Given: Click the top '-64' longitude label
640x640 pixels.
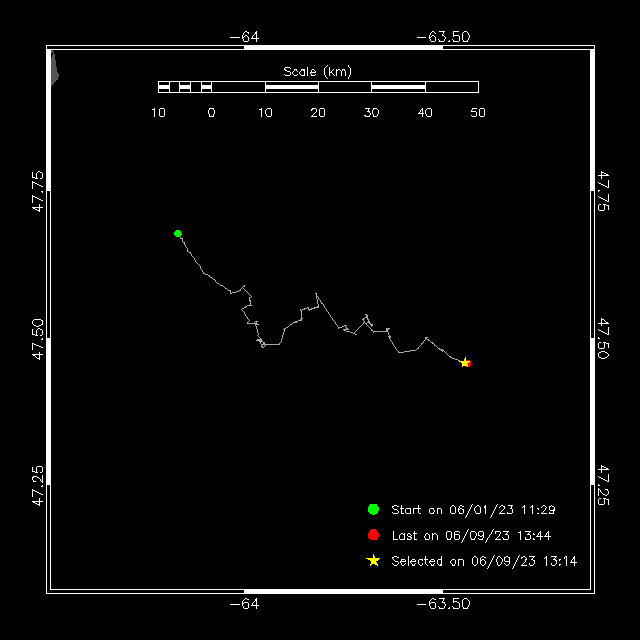Looking at the screenshot, I should pos(244,37).
